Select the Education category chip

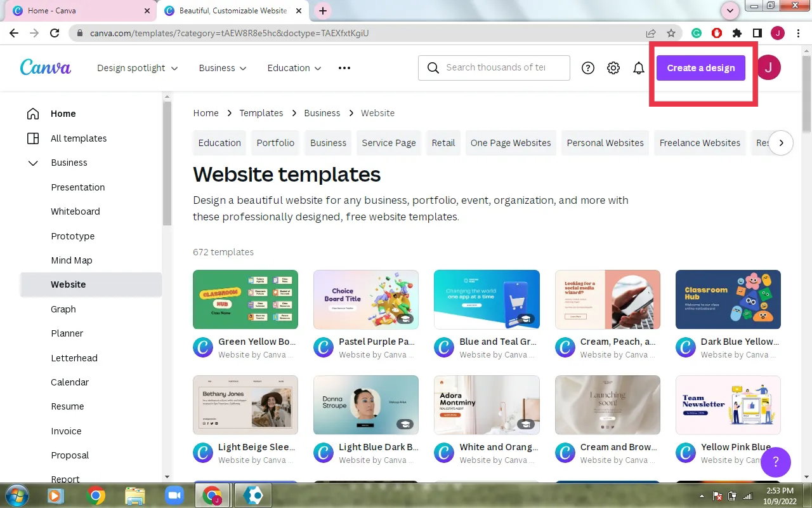pos(219,143)
